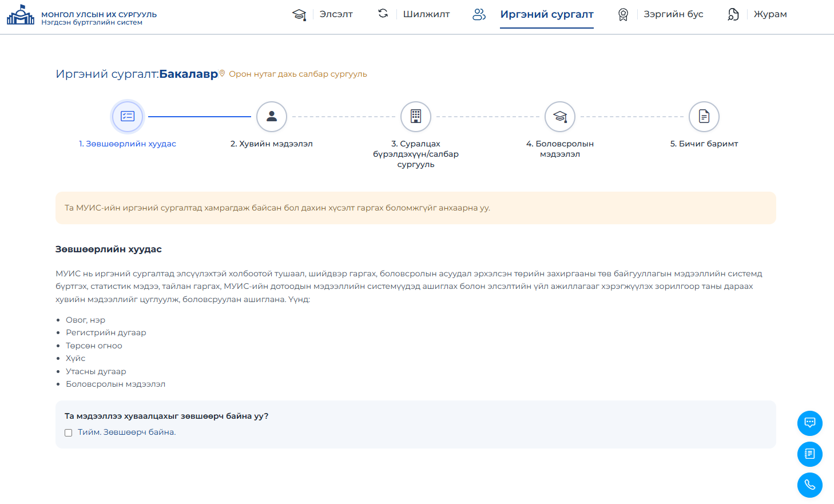Click the award ribbon icon beside Зэргийн бус
This screenshot has width=834, height=504.
pyautogui.click(x=623, y=14)
